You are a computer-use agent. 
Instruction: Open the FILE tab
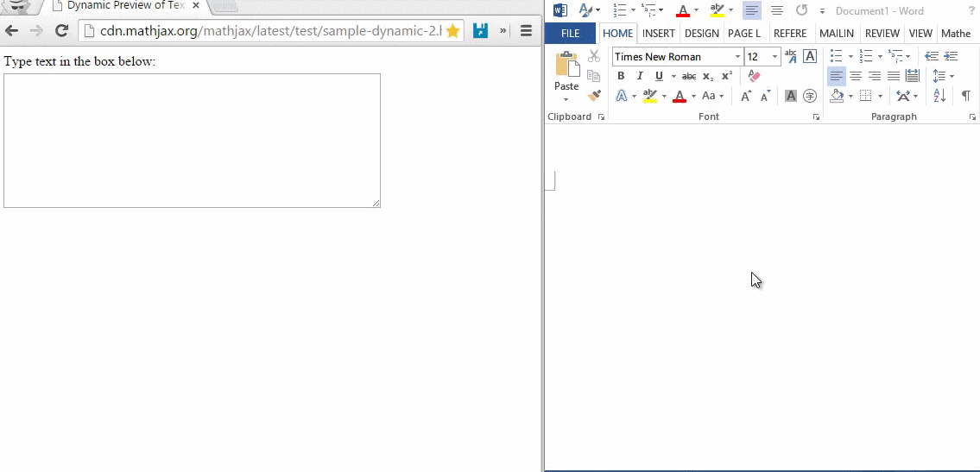(x=570, y=34)
